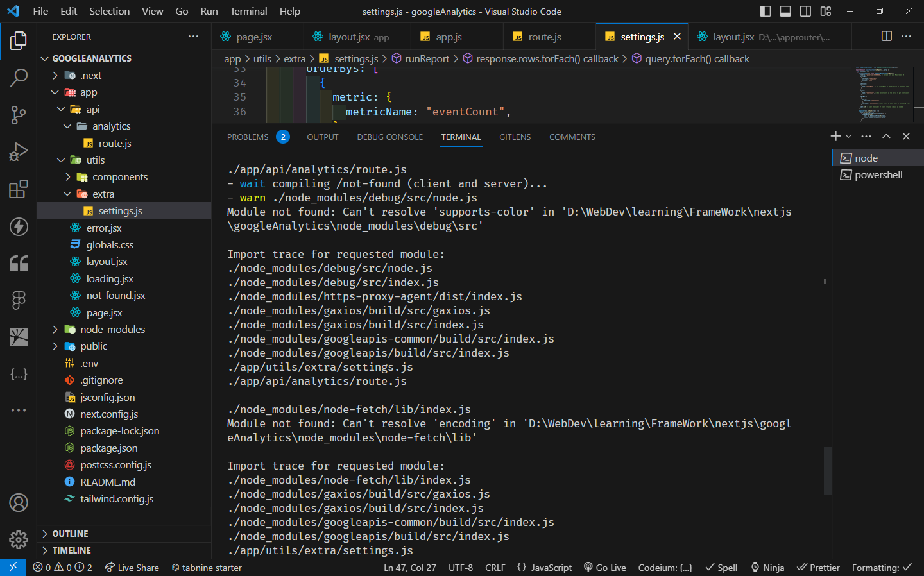Toggle bottom panel visibility
This screenshot has width=924, height=576.
[x=785, y=11]
